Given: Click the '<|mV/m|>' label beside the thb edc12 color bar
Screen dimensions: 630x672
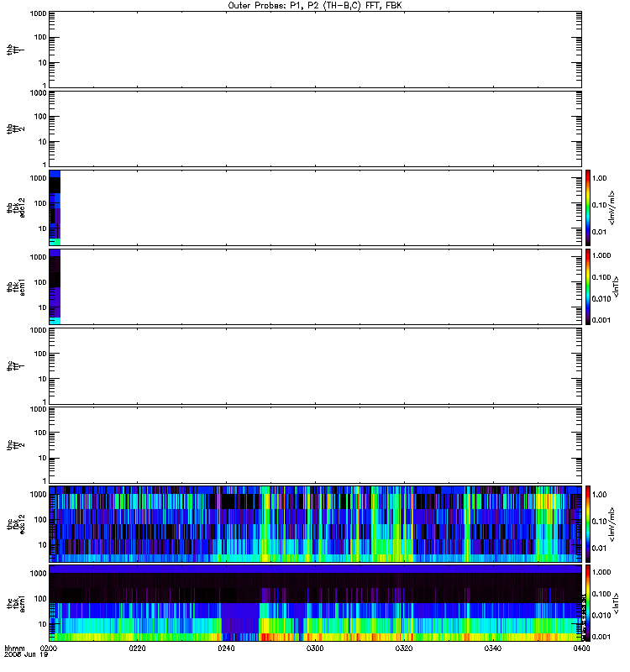Looking at the screenshot, I should click(x=612, y=207).
